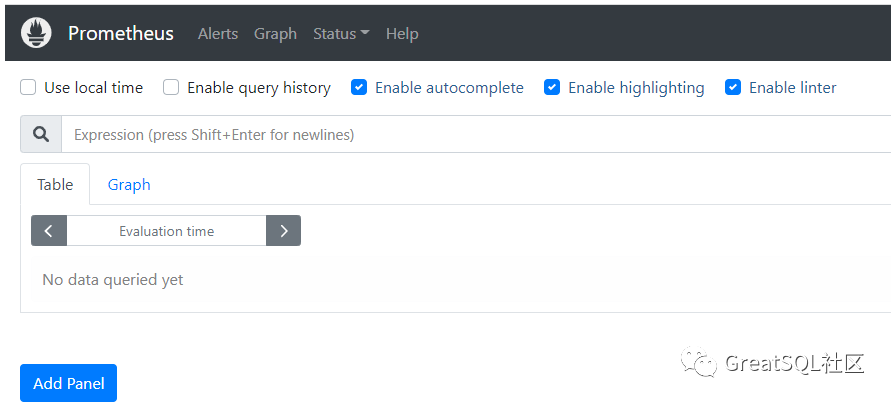This screenshot has height=403, width=893.
Task: Open the Alerts page in navbar
Action: tap(218, 33)
